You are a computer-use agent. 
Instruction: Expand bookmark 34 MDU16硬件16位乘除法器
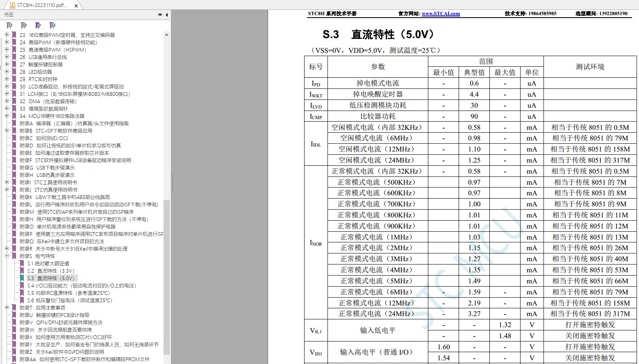7,116
